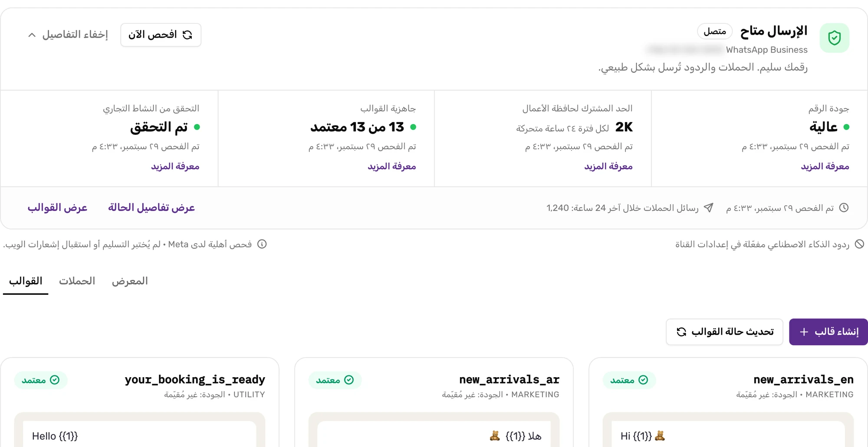
Task: Click the plus icon in إنشاء قالب
Action: [x=804, y=332]
